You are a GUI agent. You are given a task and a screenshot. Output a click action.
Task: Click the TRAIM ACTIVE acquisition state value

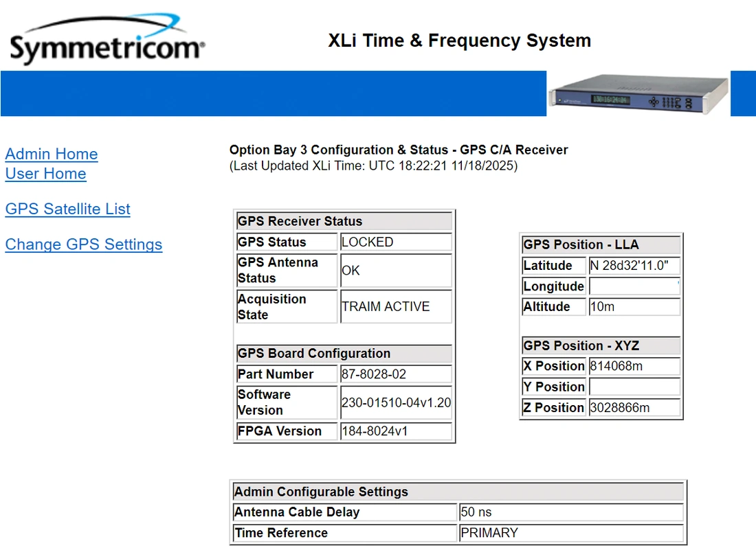tap(395, 307)
